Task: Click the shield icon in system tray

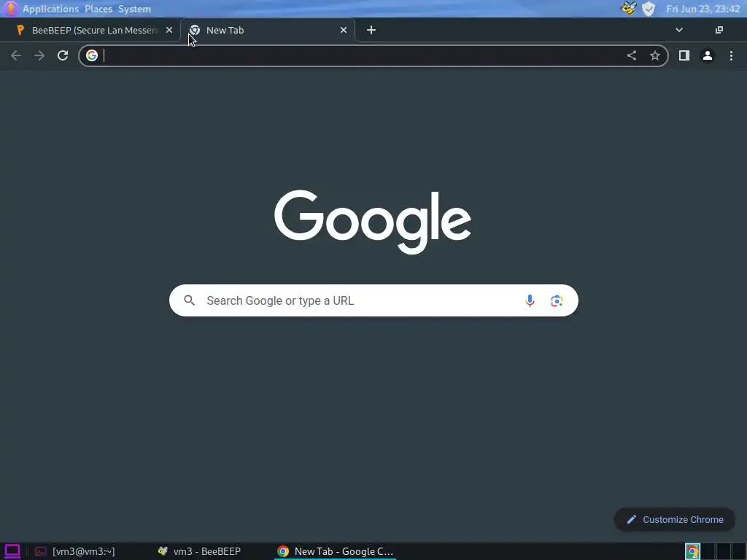Action: coord(649,9)
